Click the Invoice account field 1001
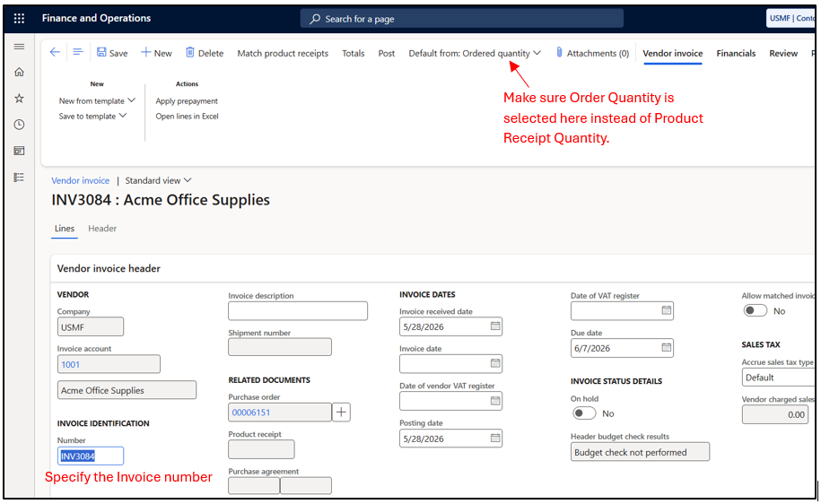821x504 pixels. click(x=109, y=364)
